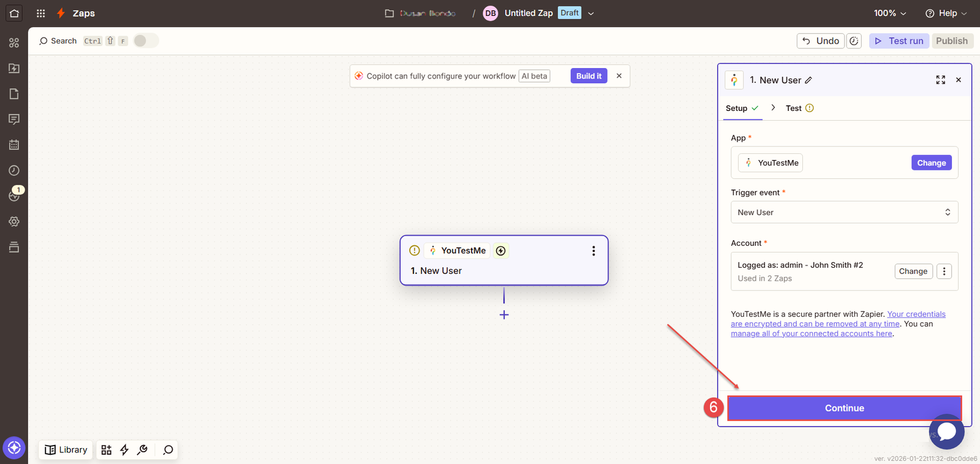Click the three-dot menu on YouTestMe step card

click(x=593, y=251)
